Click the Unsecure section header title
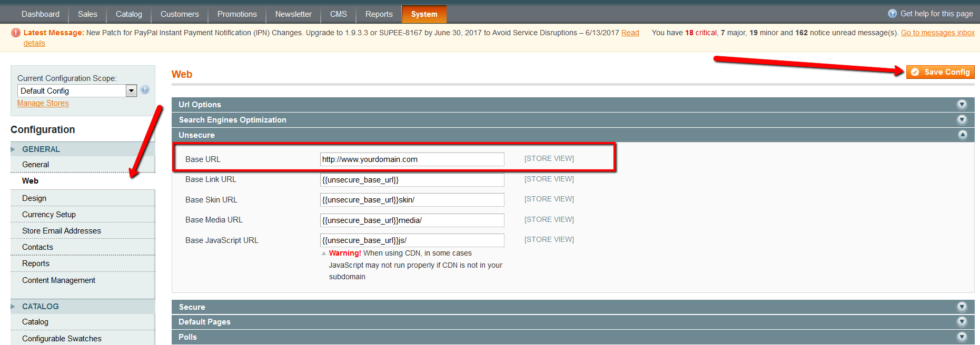This screenshot has height=345, width=980. click(196, 135)
